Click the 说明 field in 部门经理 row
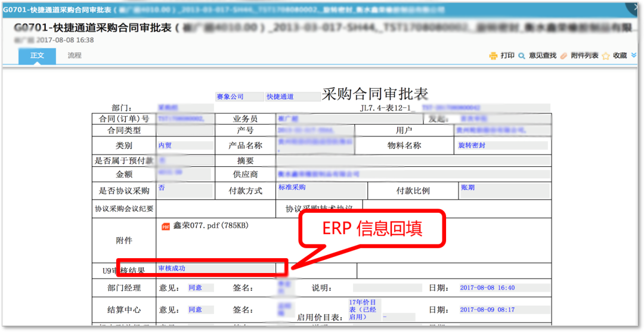644x332 pixels. tap(388, 288)
